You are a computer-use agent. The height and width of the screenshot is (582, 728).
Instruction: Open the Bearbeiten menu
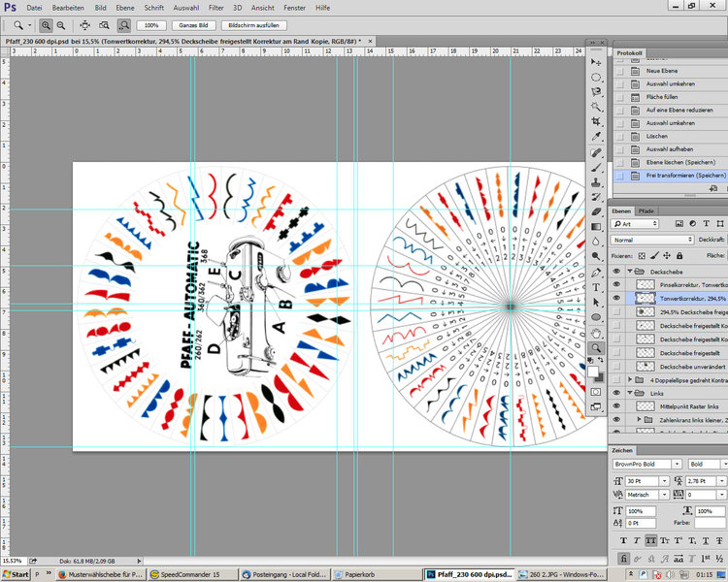point(68,8)
